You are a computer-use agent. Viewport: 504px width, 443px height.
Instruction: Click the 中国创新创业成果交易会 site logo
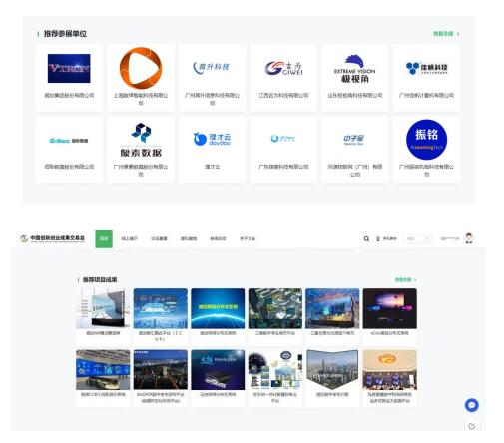coord(52,238)
